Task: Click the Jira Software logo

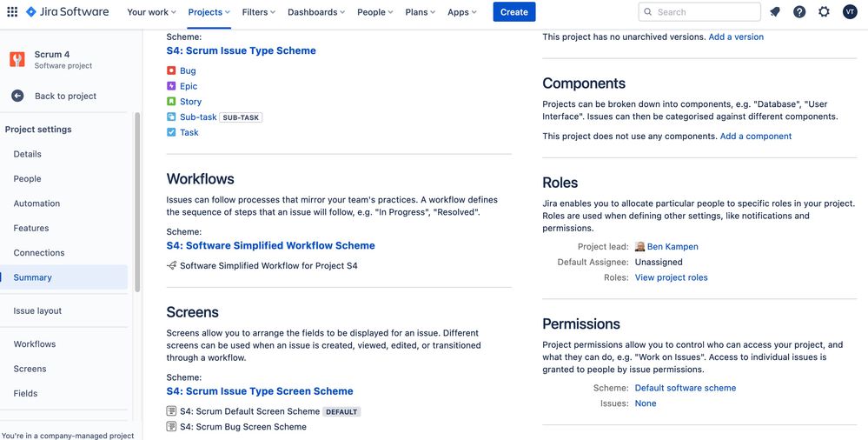Action: [x=68, y=11]
